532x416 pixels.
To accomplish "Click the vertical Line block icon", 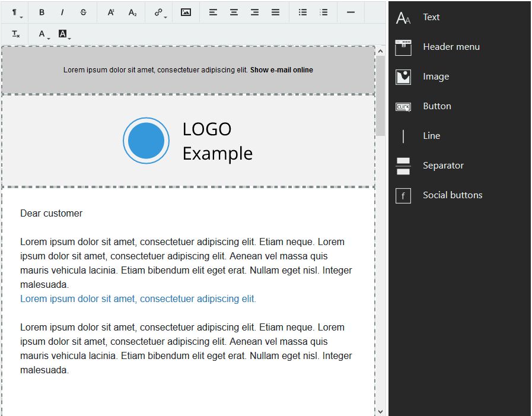I will (x=403, y=136).
